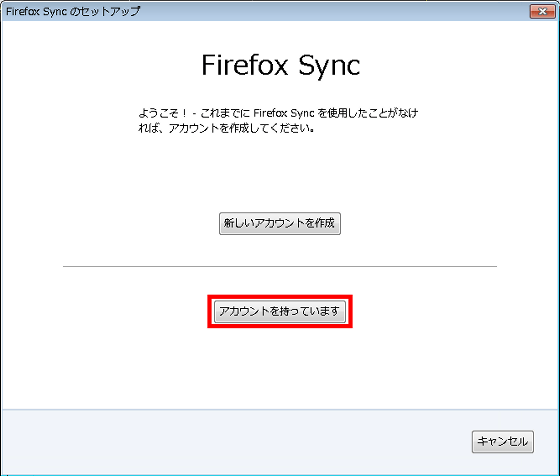Close the Firefox Sync setup dialog
560x476 pixels.
coord(542,11)
